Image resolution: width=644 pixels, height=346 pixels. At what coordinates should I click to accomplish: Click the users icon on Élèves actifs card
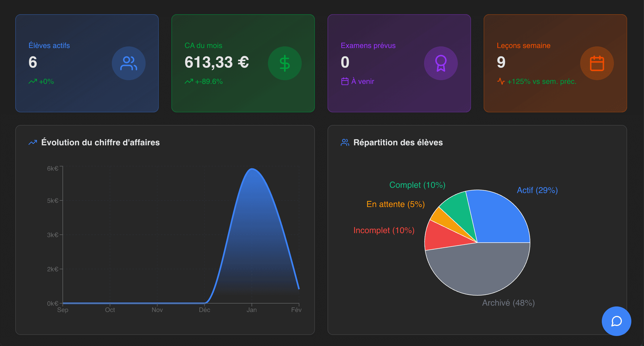128,63
